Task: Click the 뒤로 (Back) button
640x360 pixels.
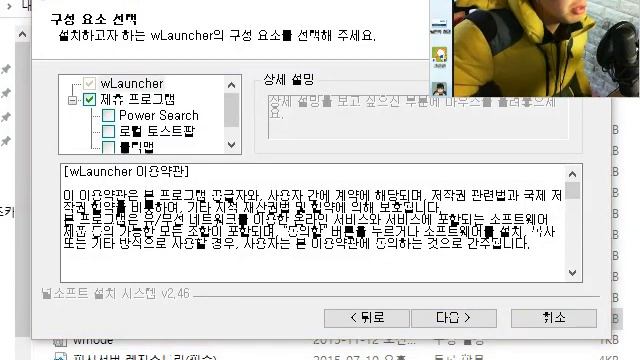Action: click(x=367, y=318)
